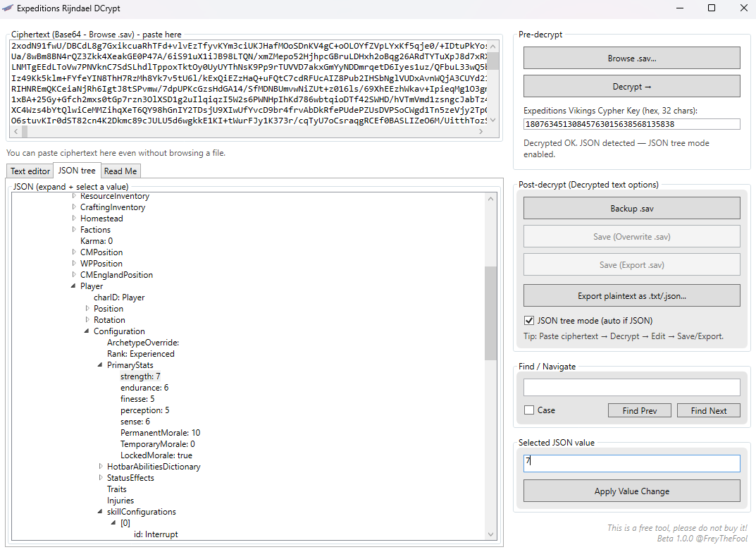Screen dimensions: 756x552
Task: Select 'Rank: Experienced' row
Action: [x=141, y=354]
